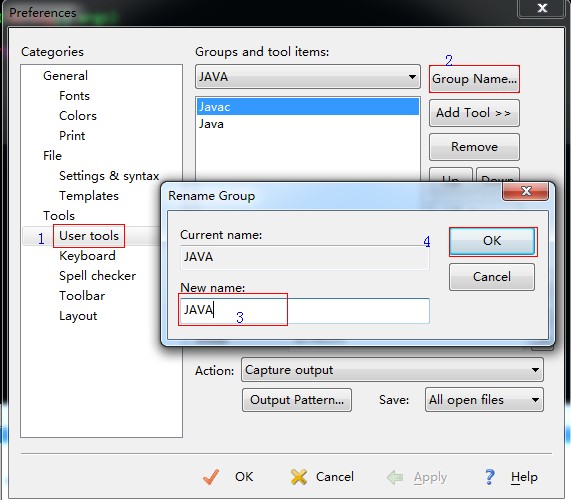Click the orange checkmark OK icon
Viewport: 571px width, 500px height.
[x=211, y=477]
